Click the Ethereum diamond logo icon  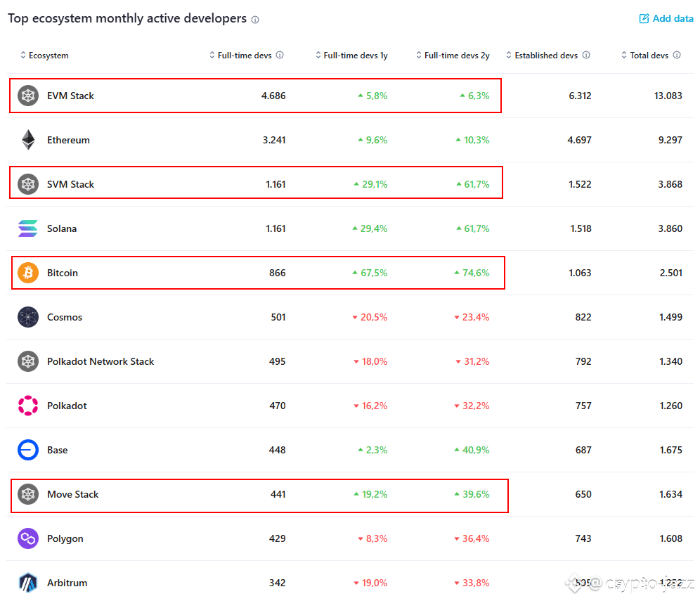28,140
